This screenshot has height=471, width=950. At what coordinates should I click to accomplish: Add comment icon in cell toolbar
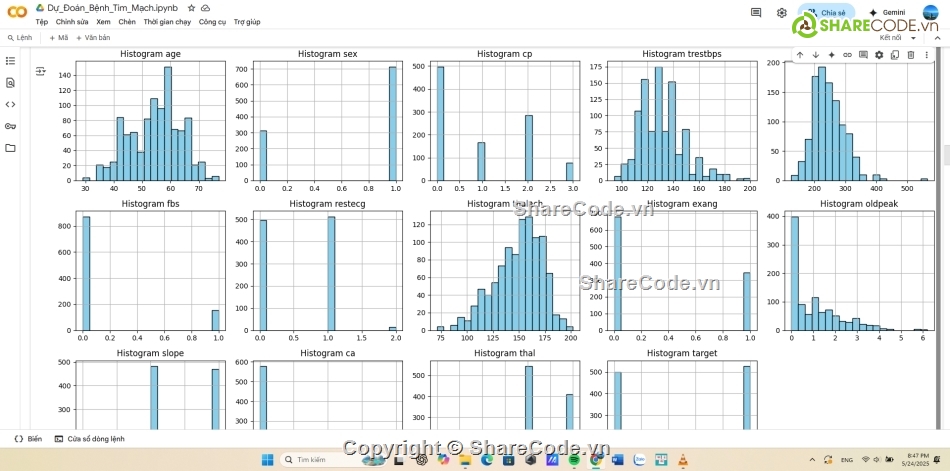tap(863, 55)
